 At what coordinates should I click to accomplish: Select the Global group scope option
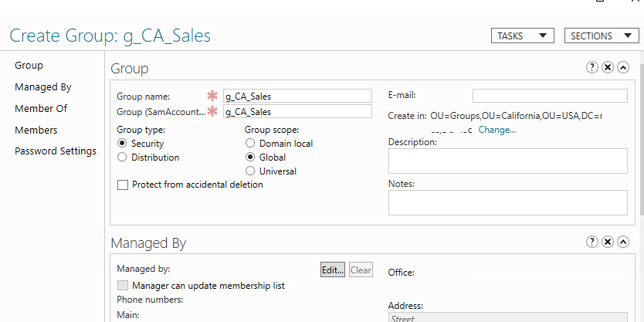tap(250, 158)
